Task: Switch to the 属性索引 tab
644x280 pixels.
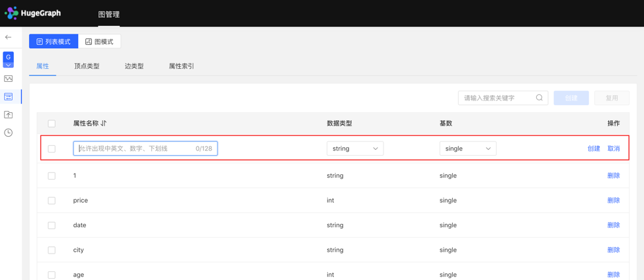Action: tap(181, 66)
